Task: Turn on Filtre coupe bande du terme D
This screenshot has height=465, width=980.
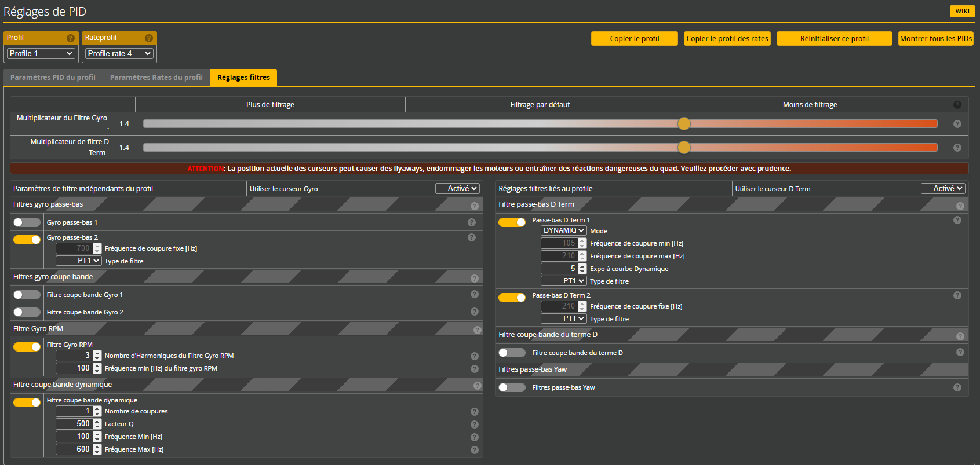Action: point(512,353)
